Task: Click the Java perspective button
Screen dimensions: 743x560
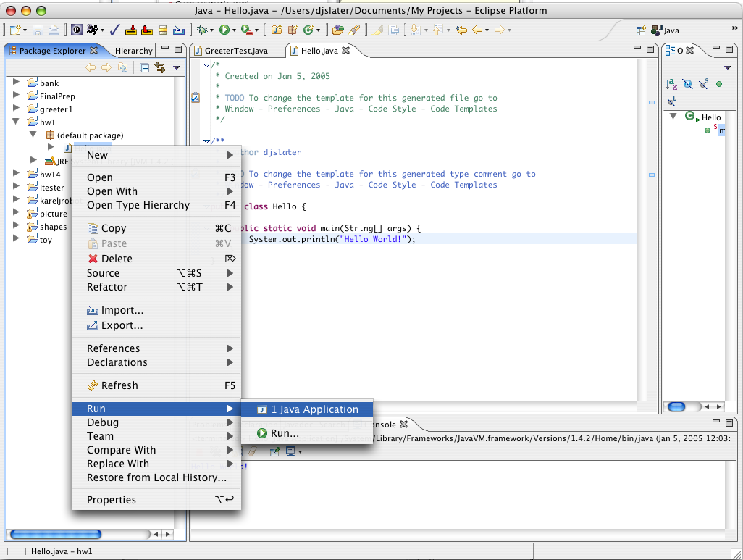Action: coord(665,30)
